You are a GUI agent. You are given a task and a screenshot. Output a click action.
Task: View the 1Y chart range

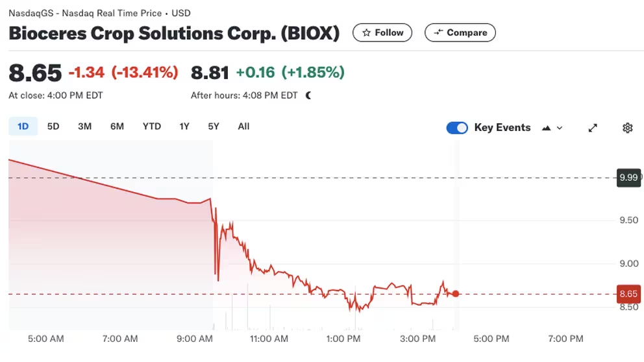[184, 127]
